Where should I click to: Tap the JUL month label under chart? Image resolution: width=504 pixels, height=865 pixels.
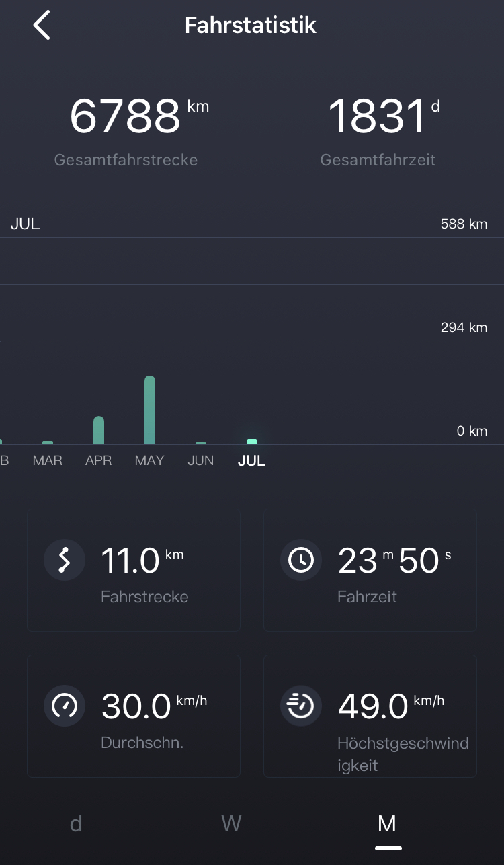point(252,461)
